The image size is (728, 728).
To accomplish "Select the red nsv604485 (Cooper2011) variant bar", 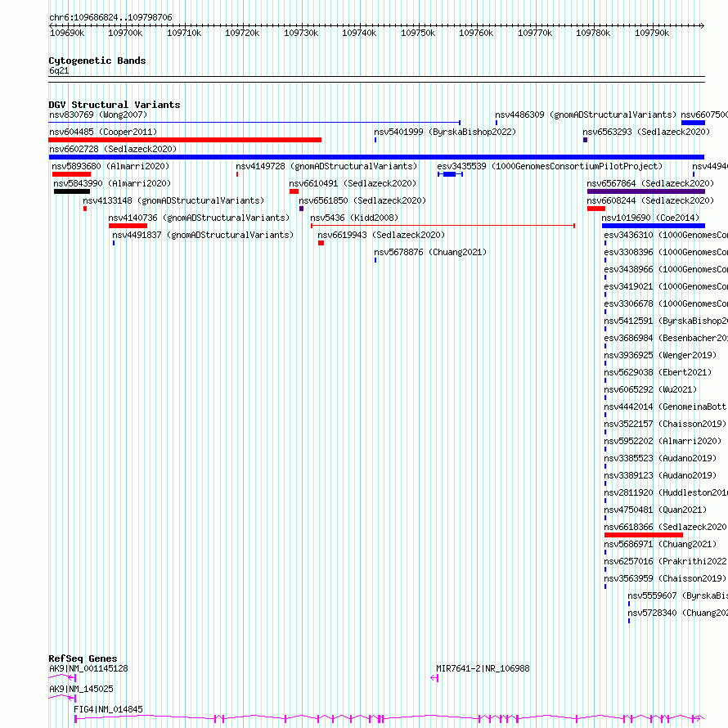I will pyautogui.click(x=185, y=140).
